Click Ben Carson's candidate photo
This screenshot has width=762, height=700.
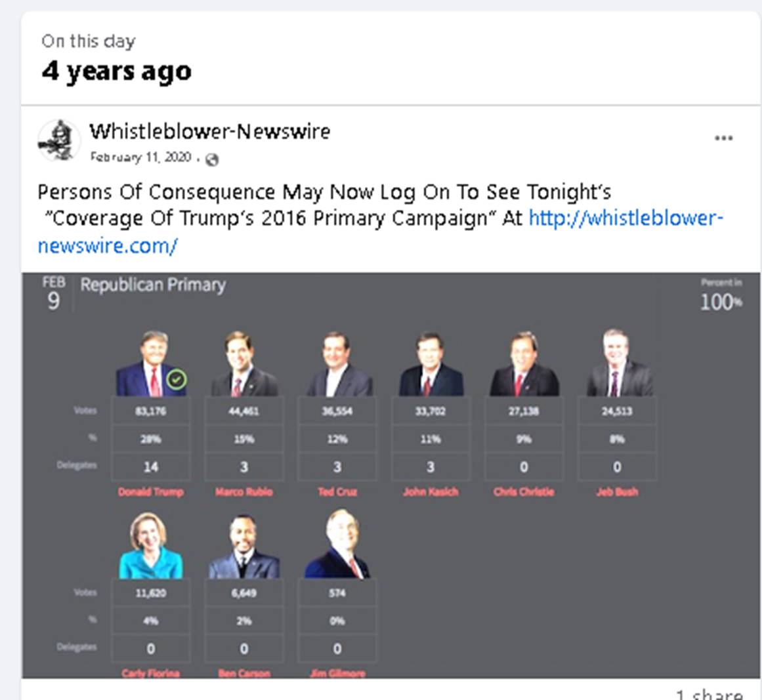click(244, 546)
